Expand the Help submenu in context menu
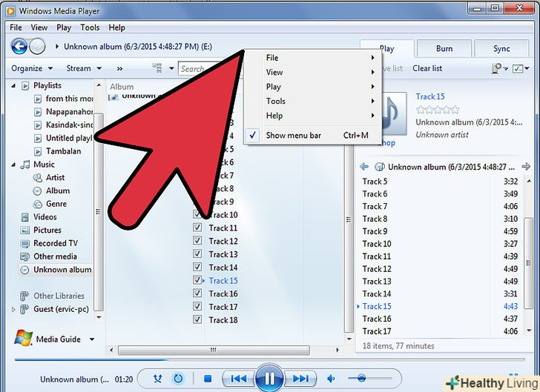Screen dimensions: 540x392 (312, 116)
